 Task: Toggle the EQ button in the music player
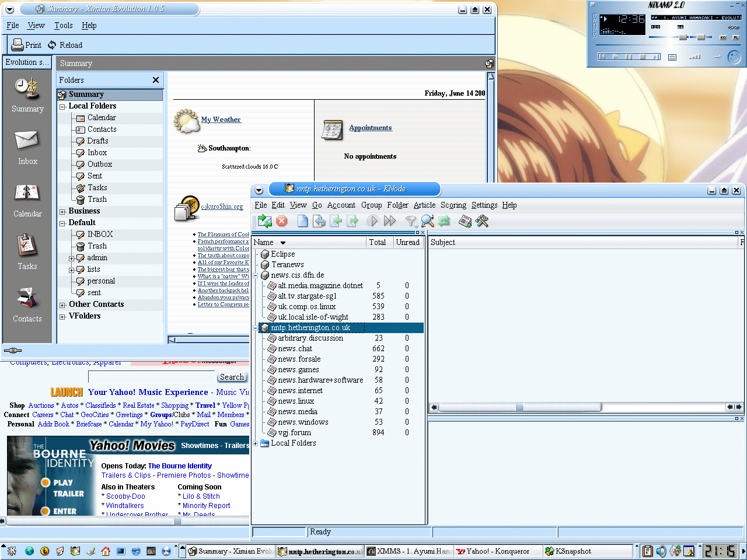(x=723, y=37)
